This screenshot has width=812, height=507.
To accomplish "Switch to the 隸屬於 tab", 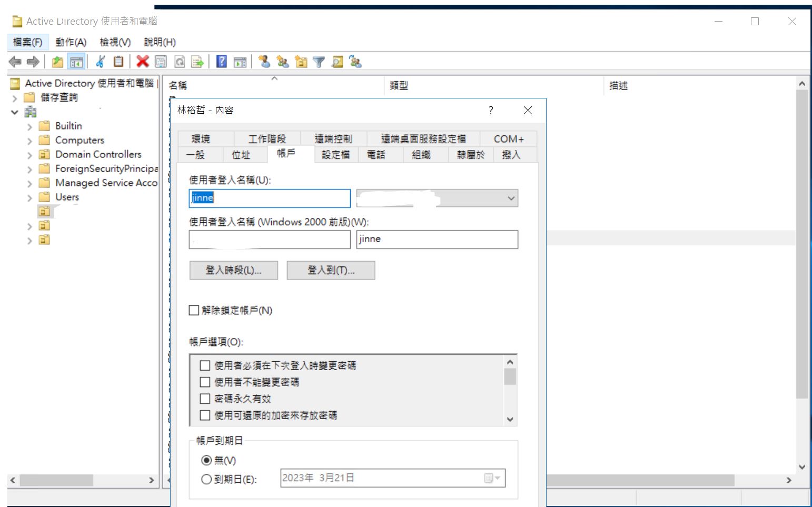I will coord(470,155).
